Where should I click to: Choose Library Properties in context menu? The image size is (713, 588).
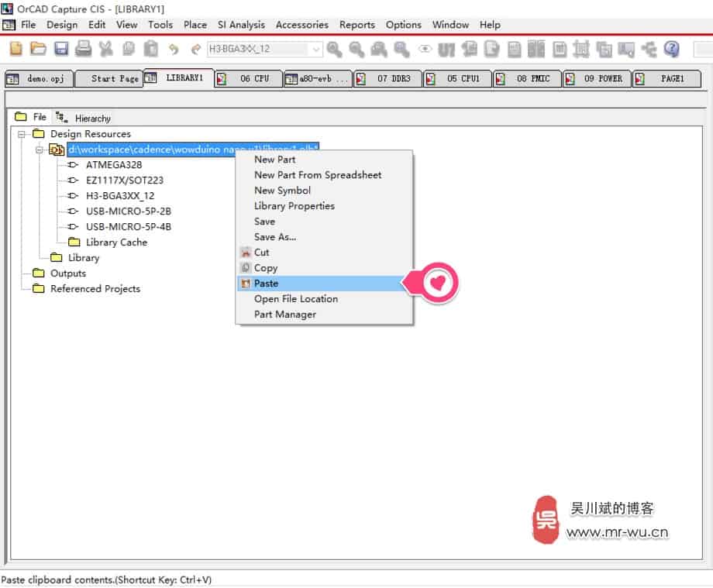click(325, 206)
